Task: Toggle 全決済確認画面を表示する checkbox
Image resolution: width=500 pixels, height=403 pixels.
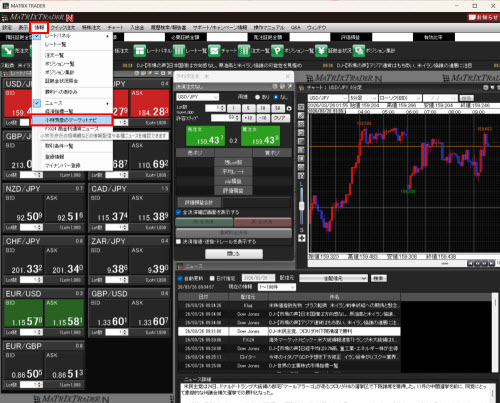Action: point(179,212)
